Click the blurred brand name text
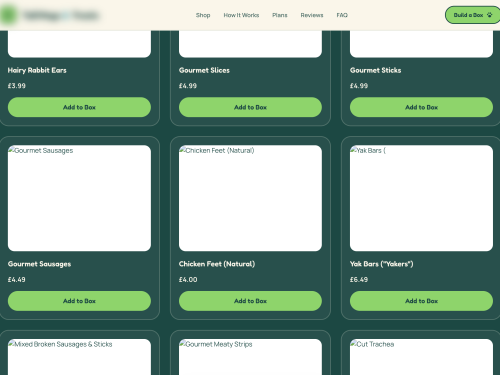Viewport: 500px width, 375px height. [x=61, y=15]
